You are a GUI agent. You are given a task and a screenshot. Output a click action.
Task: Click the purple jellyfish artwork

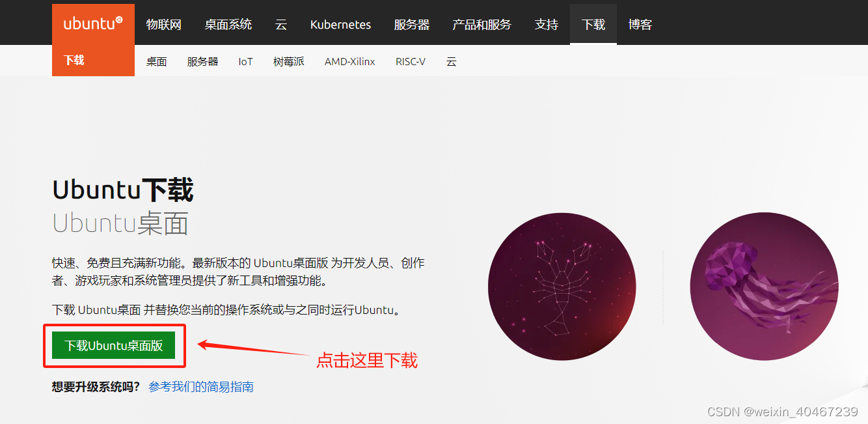point(765,287)
